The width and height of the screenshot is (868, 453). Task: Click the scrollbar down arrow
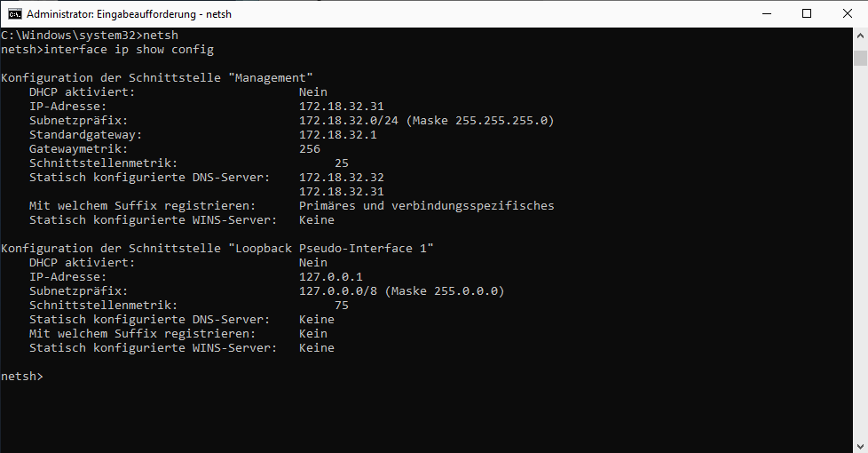(x=859, y=444)
